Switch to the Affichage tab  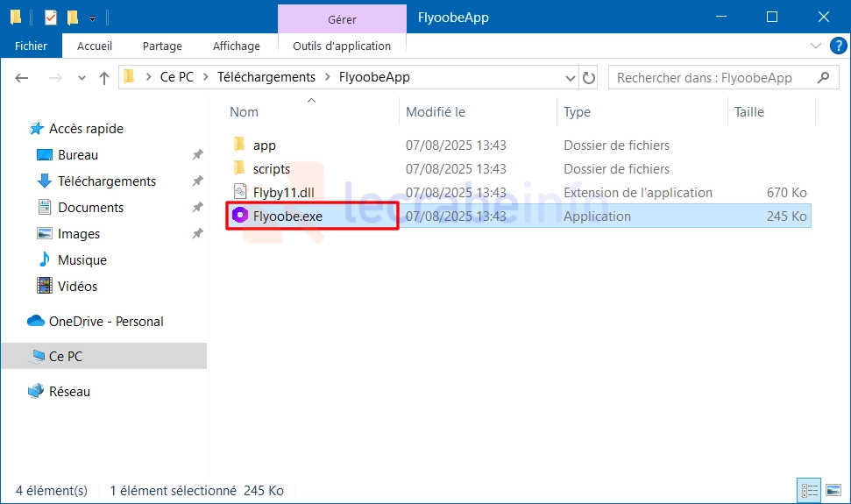(x=236, y=46)
